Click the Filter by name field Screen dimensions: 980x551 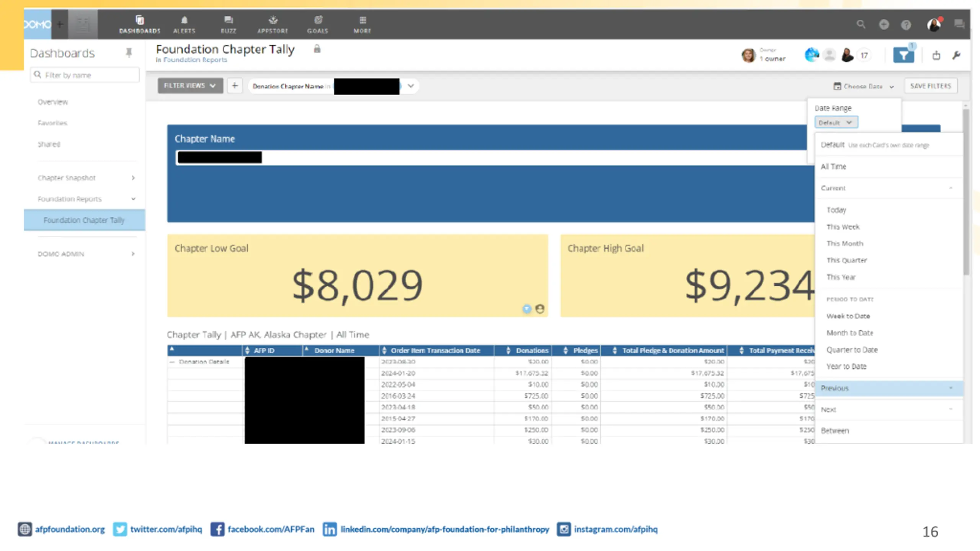(x=85, y=75)
